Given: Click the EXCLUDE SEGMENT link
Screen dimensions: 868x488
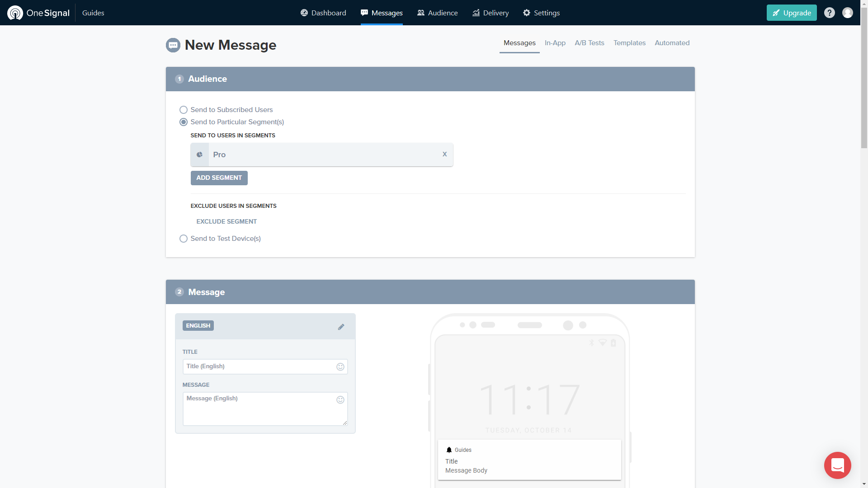Looking at the screenshot, I should tap(226, 221).
